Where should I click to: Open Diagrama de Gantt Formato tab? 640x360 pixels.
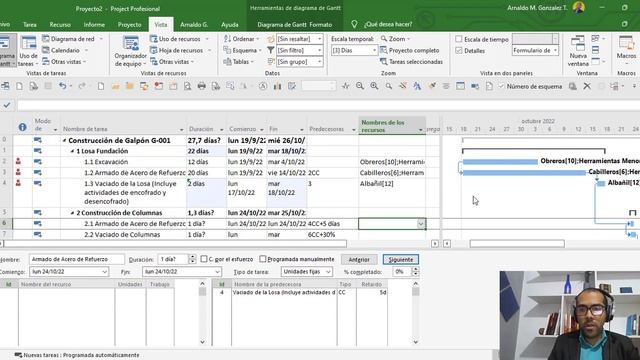[x=294, y=24]
